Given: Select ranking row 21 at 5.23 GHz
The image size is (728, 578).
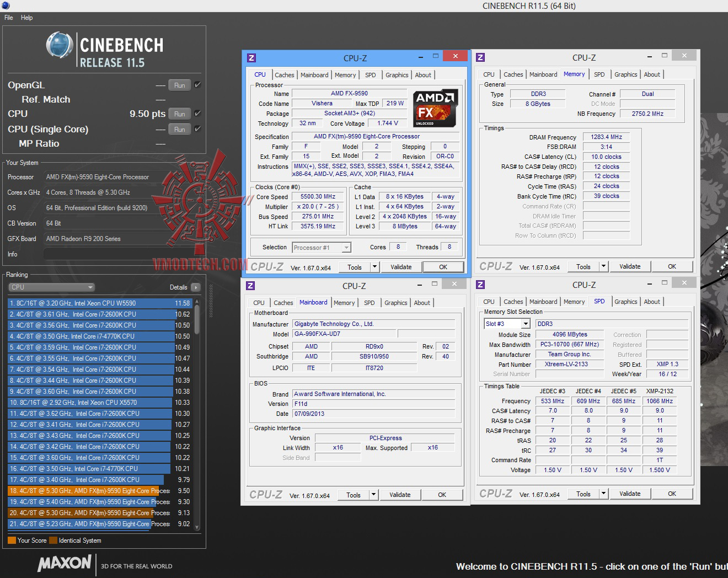Looking at the screenshot, I should (100, 524).
